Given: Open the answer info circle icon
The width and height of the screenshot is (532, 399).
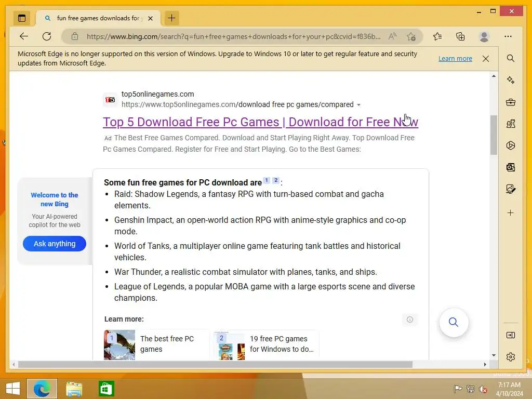Looking at the screenshot, I should (410, 320).
